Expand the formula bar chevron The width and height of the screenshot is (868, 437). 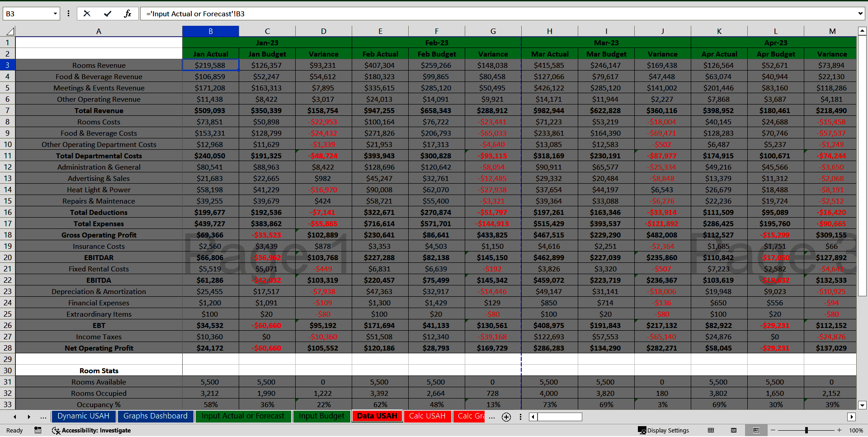pyautogui.click(x=860, y=14)
